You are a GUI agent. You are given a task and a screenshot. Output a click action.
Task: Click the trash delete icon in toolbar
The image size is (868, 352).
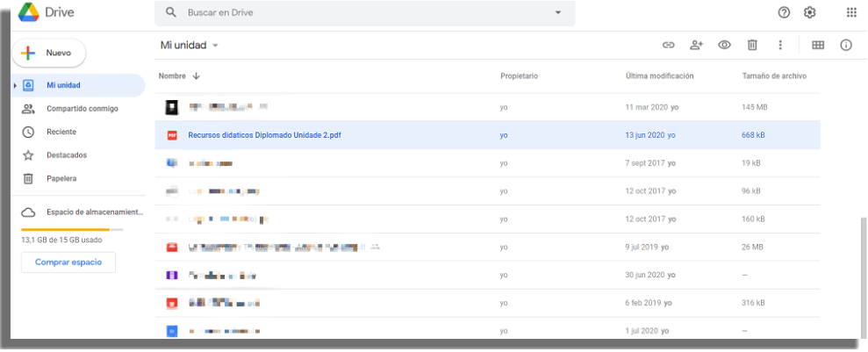pyautogui.click(x=752, y=46)
